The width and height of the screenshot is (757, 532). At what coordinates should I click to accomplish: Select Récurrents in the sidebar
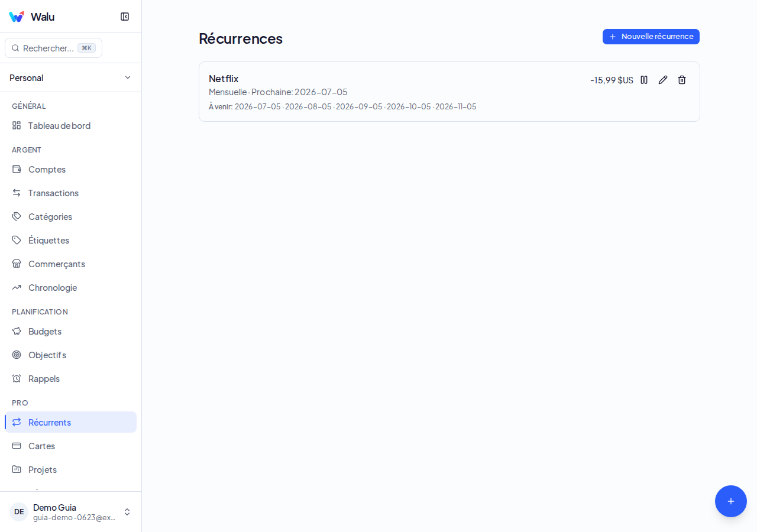tap(70, 422)
